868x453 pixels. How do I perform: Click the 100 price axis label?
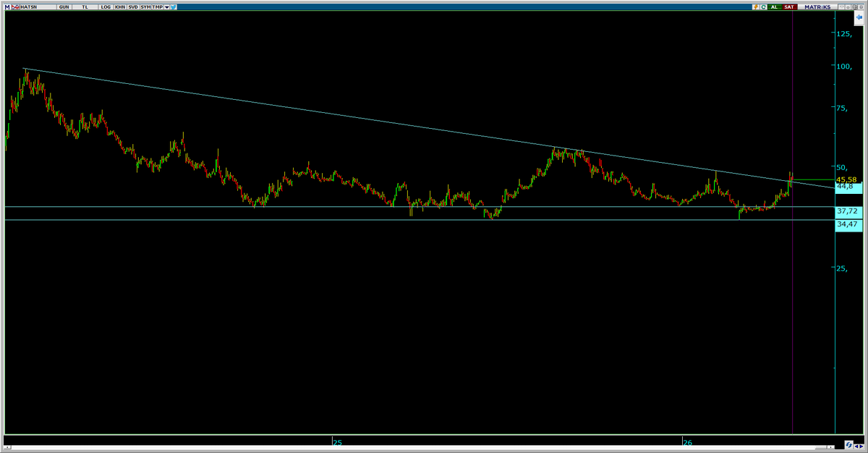[843, 67]
